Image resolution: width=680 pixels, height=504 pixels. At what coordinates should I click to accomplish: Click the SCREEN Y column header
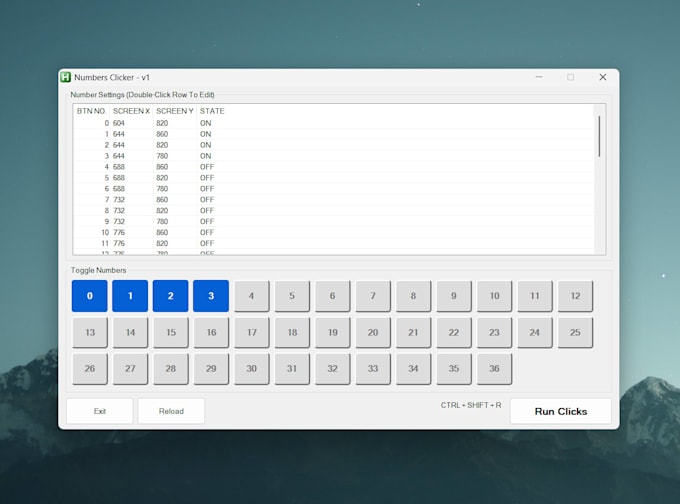[x=174, y=111]
